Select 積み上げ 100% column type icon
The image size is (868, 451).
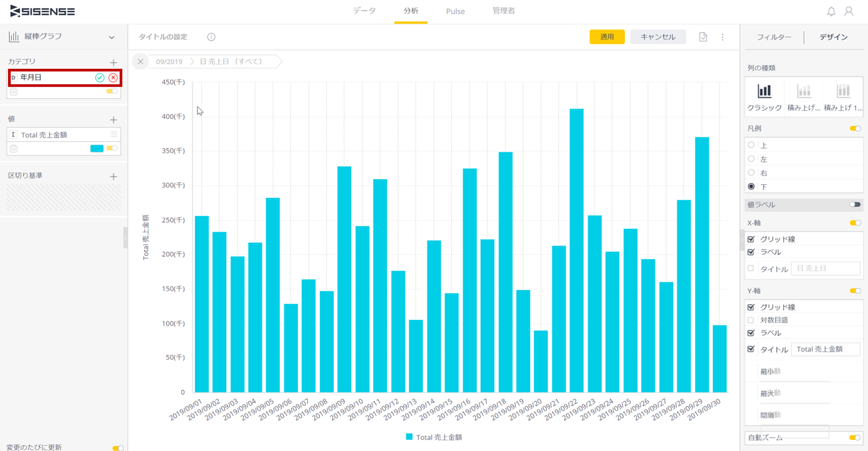pos(843,91)
